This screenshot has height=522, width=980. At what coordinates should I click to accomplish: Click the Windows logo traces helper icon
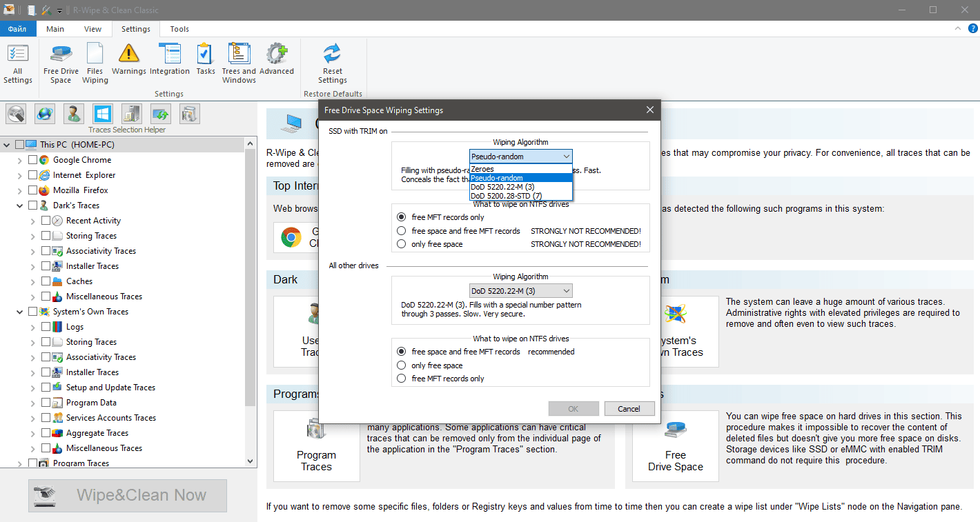(103, 114)
